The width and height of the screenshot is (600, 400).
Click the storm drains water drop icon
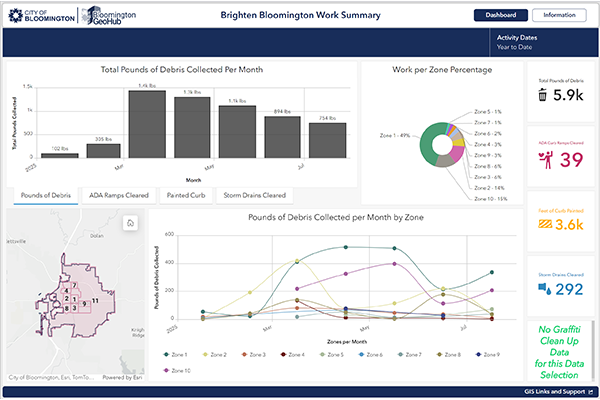click(544, 289)
